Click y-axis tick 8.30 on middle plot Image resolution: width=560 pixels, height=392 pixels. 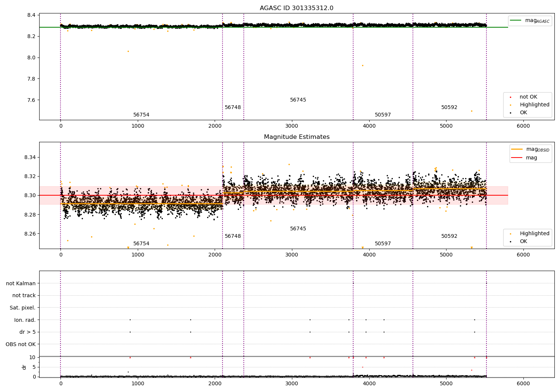[x=30, y=196]
